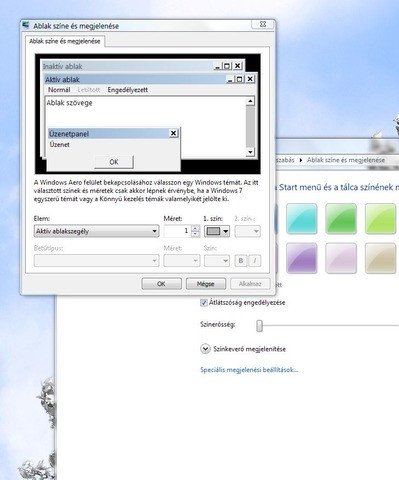Decrease the Méret value with the down arrow
The width and height of the screenshot is (399, 480).
click(x=196, y=234)
